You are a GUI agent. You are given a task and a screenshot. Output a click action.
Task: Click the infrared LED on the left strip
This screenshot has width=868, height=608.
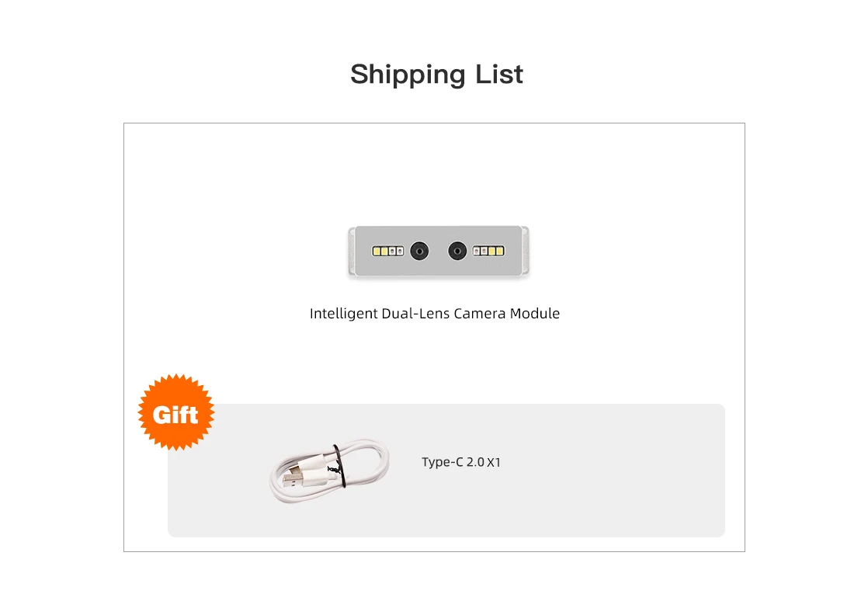click(x=399, y=251)
